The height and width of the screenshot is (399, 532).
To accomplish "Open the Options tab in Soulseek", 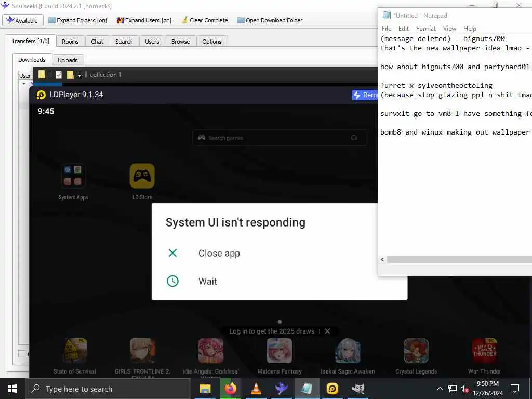I will (x=212, y=42).
